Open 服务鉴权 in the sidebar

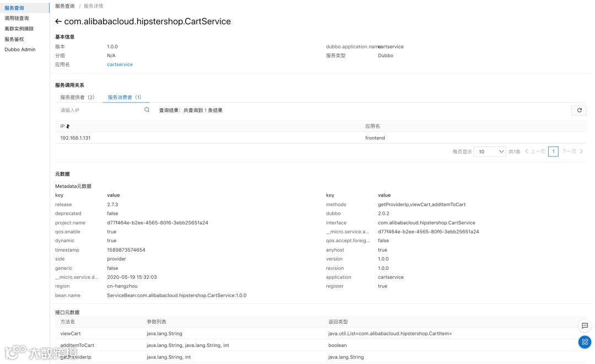[14, 39]
